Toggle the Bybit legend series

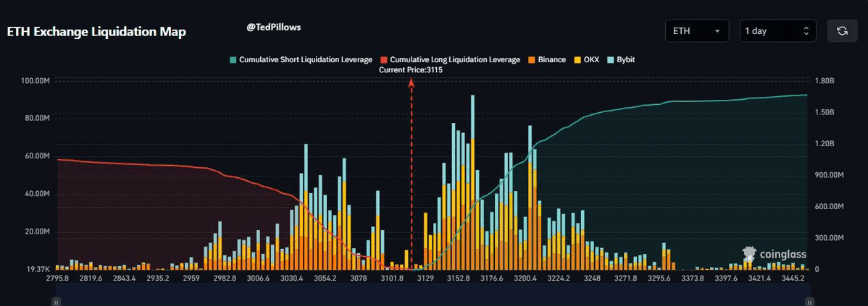click(x=621, y=59)
